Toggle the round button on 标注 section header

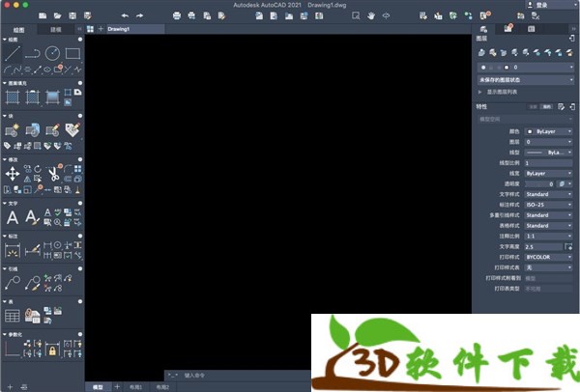coord(80,237)
